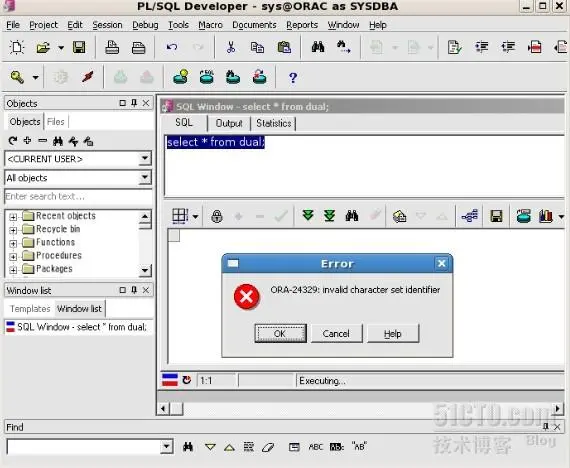Click the Cut scissors icon
The height and width of the screenshot is (468, 570).
click(x=230, y=47)
